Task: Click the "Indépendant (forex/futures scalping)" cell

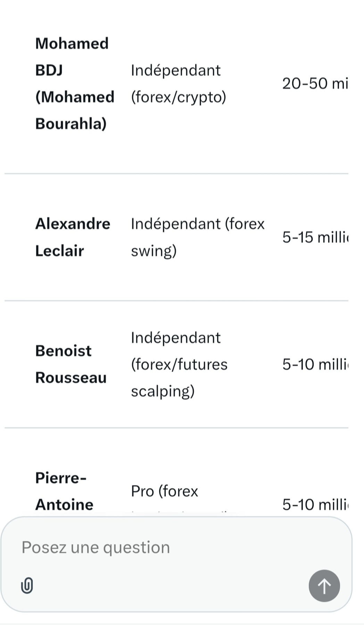Action: pyautogui.click(x=179, y=364)
